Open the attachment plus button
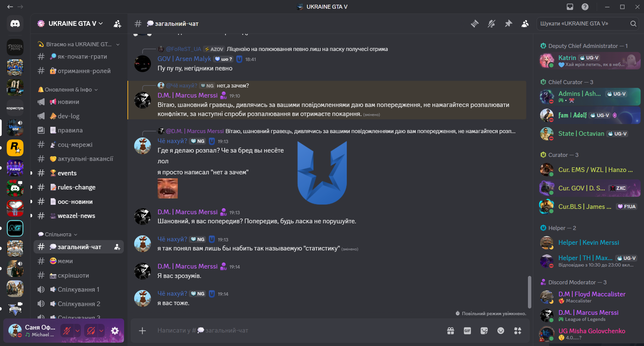Image resolution: width=644 pixels, height=346 pixels. tap(142, 331)
